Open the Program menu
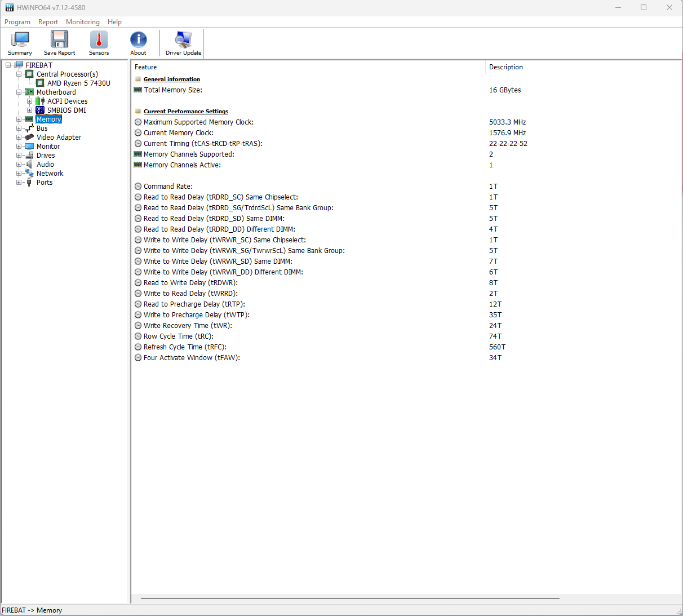Image resolution: width=683 pixels, height=616 pixels. click(x=17, y=22)
